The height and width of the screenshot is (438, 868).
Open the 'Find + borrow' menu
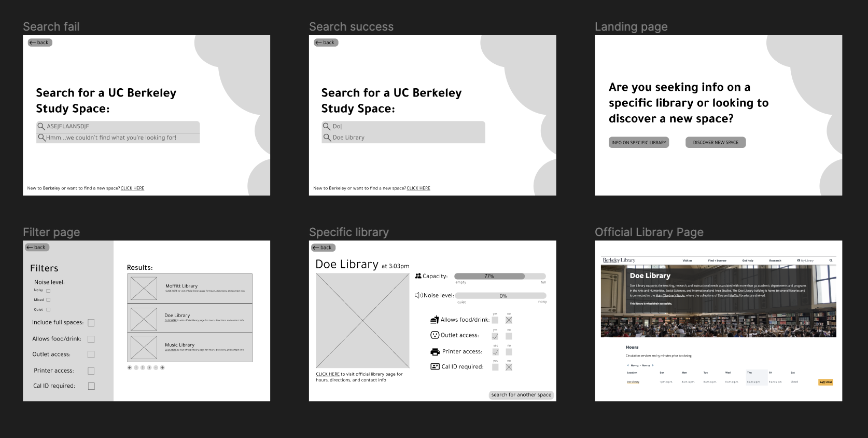pyautogui.click(x=717, y=261)
